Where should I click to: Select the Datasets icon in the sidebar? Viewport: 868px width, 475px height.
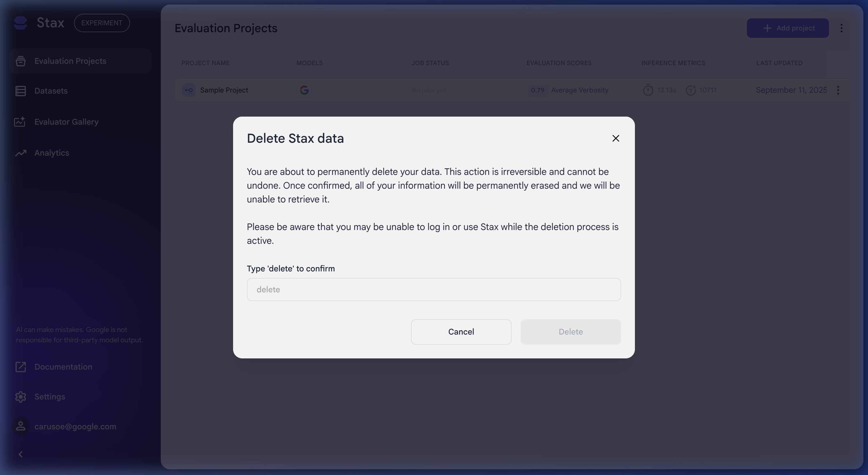21,91
